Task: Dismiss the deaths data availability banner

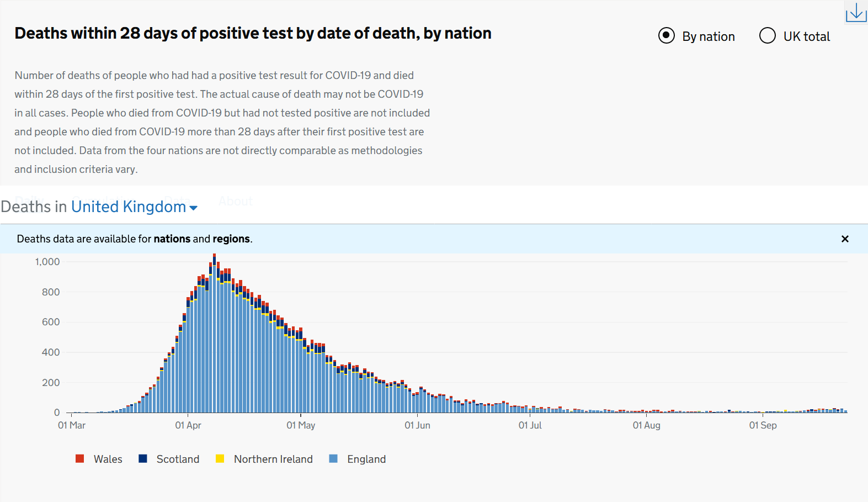Action: pos(844,239)
